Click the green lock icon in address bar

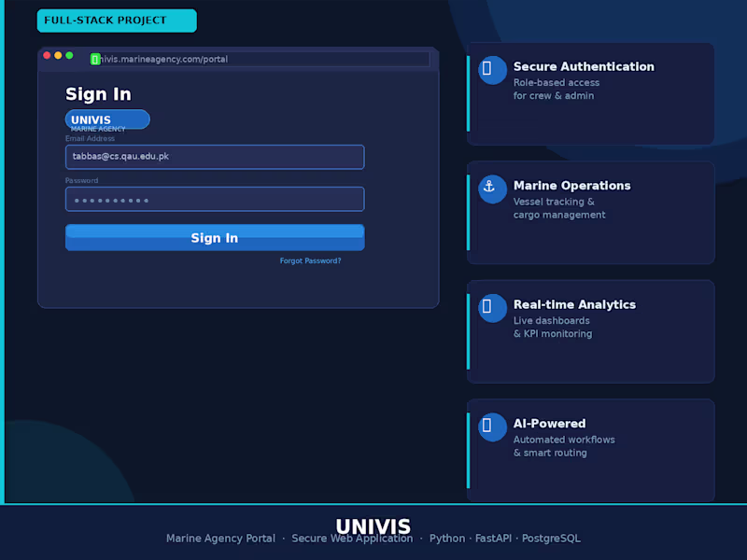pyautogui.click(x=95, y=60)
